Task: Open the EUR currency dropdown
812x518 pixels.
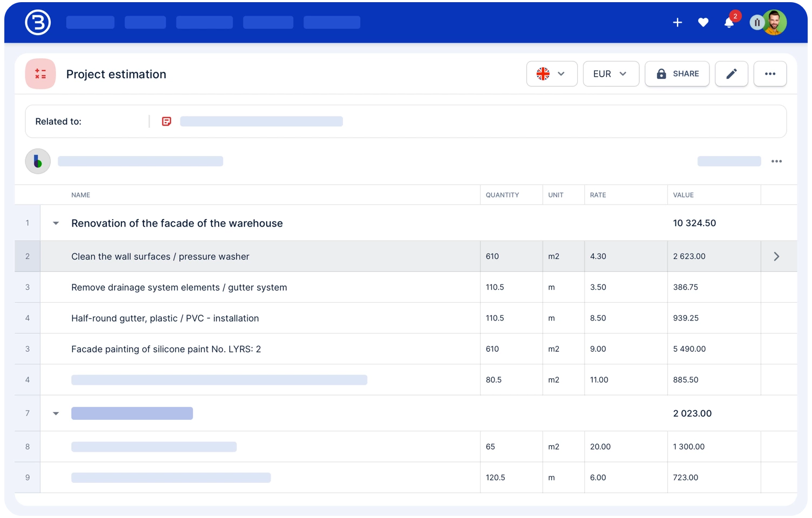Action: [x=611, y=74]
